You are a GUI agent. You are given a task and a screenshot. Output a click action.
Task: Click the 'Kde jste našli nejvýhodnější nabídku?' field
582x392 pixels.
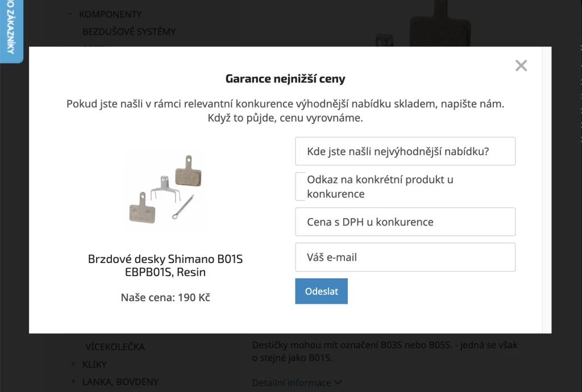(405, 151)
